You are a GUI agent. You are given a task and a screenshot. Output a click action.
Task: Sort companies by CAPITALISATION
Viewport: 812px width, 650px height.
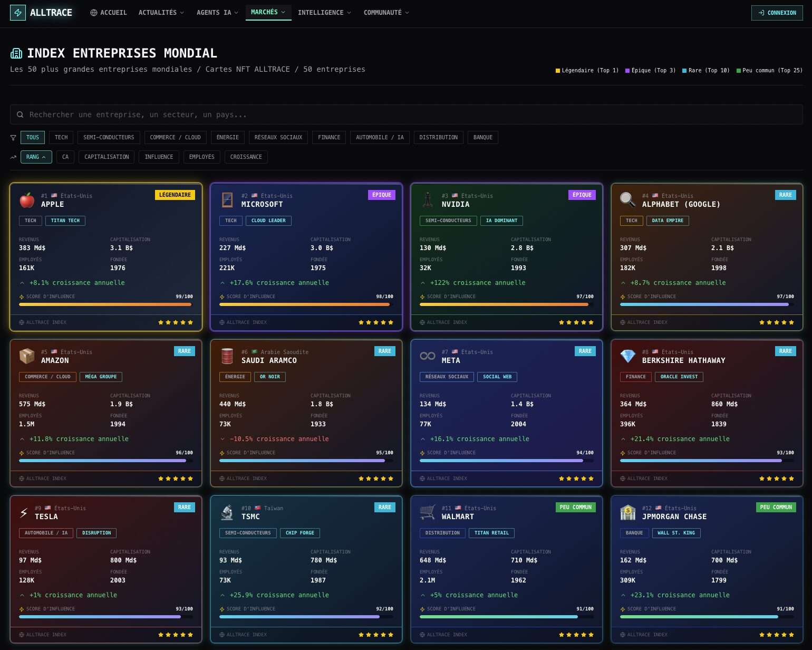point(107,157)
